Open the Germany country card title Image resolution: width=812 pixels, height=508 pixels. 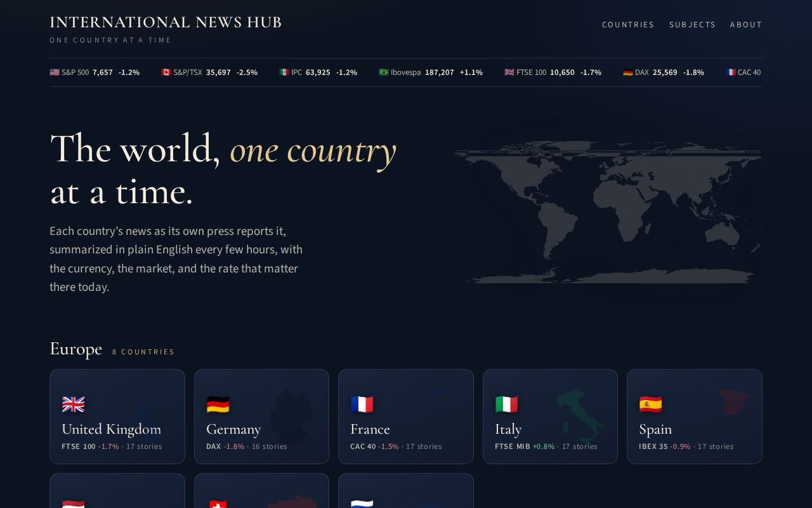[233, 430]
